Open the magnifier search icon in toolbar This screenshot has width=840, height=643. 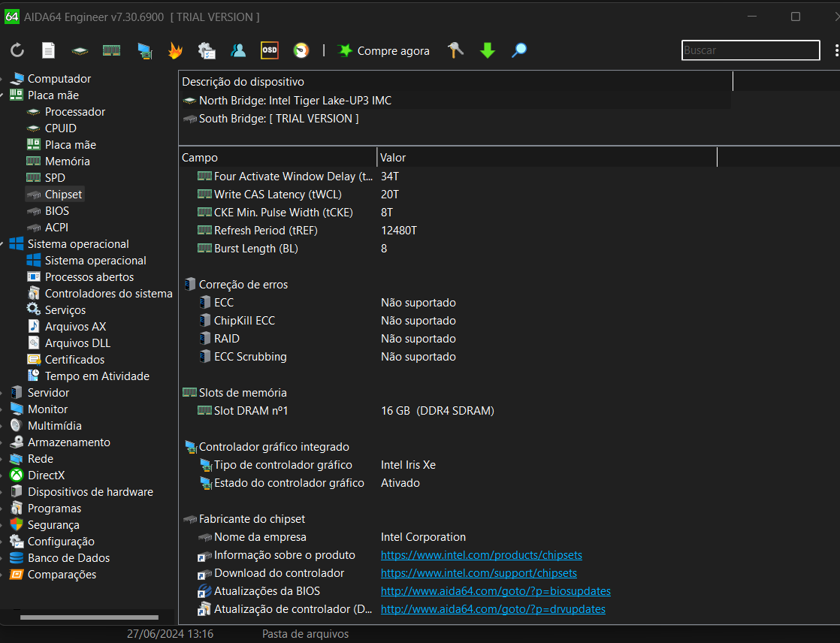coord(519,50)
